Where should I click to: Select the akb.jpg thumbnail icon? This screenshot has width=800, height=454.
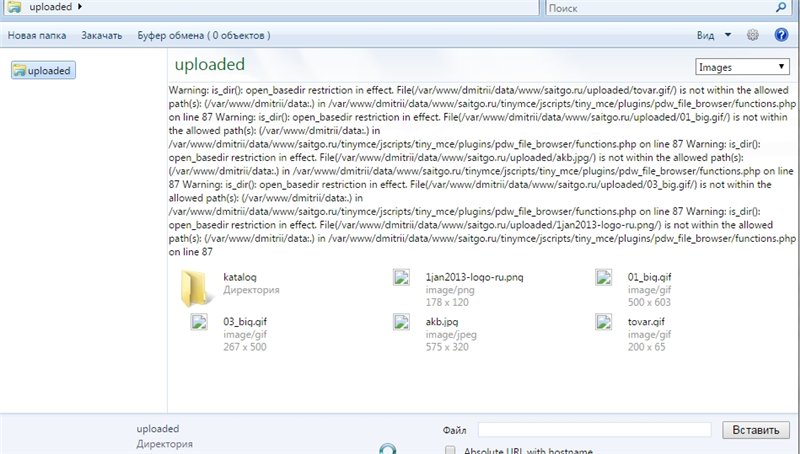[x=402, y=322]
